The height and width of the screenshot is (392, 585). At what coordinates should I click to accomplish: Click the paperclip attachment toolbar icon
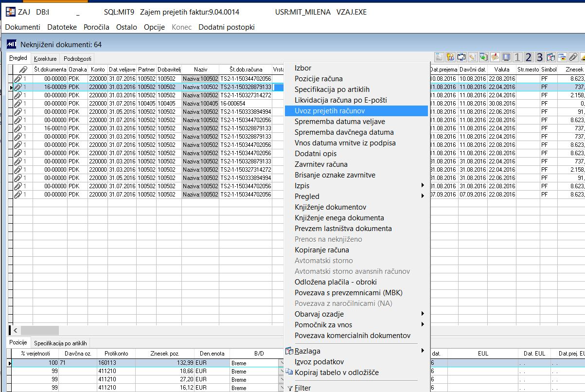click(x=573, y=57)
